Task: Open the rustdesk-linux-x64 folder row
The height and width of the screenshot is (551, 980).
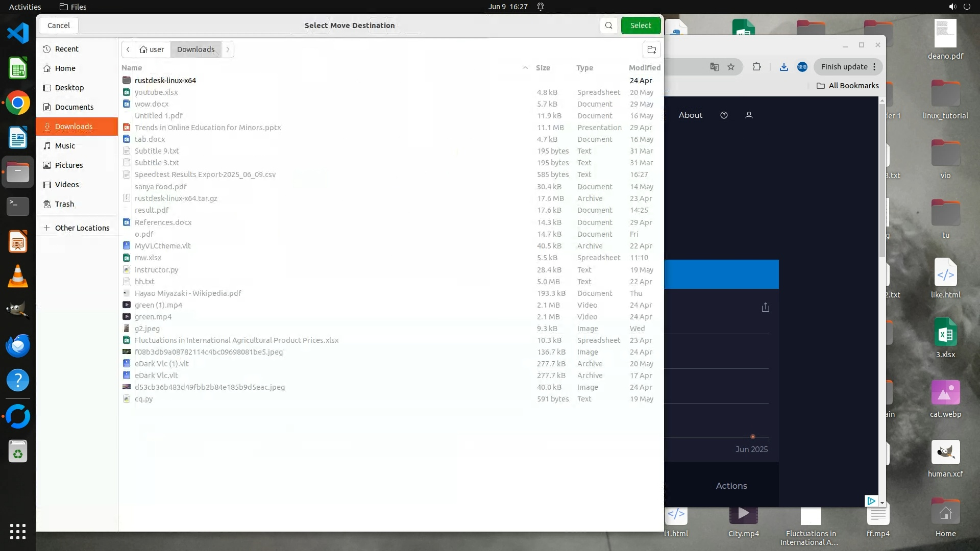Action: click(165, 81)
